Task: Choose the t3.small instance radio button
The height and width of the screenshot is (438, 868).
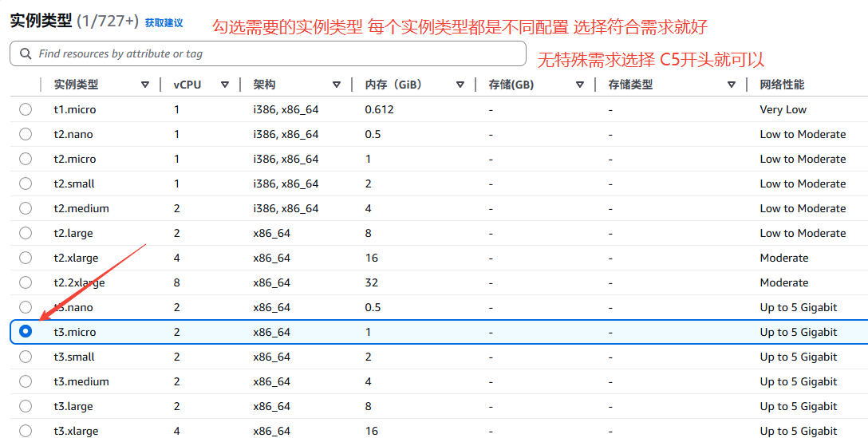Action: [26, 357]
